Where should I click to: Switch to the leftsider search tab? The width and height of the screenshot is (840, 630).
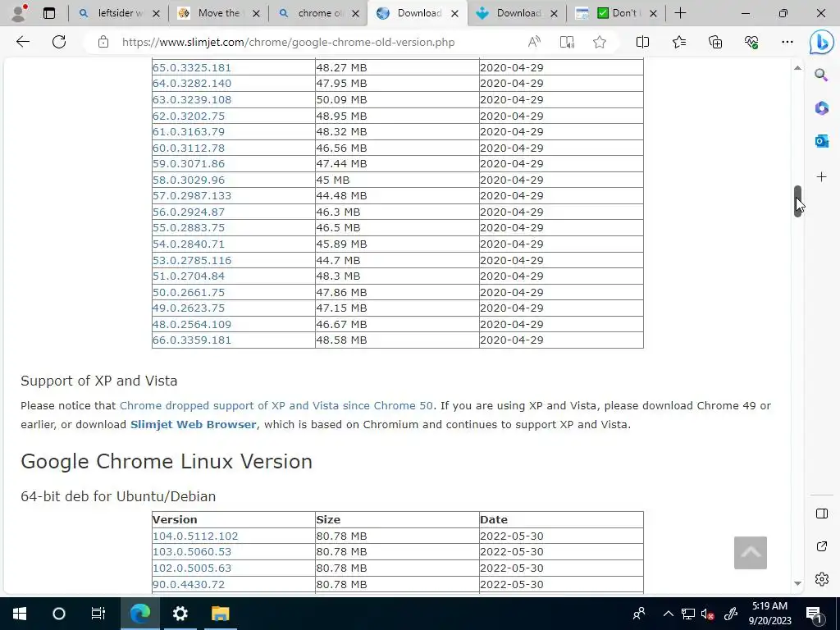click(x=121, y=13)
